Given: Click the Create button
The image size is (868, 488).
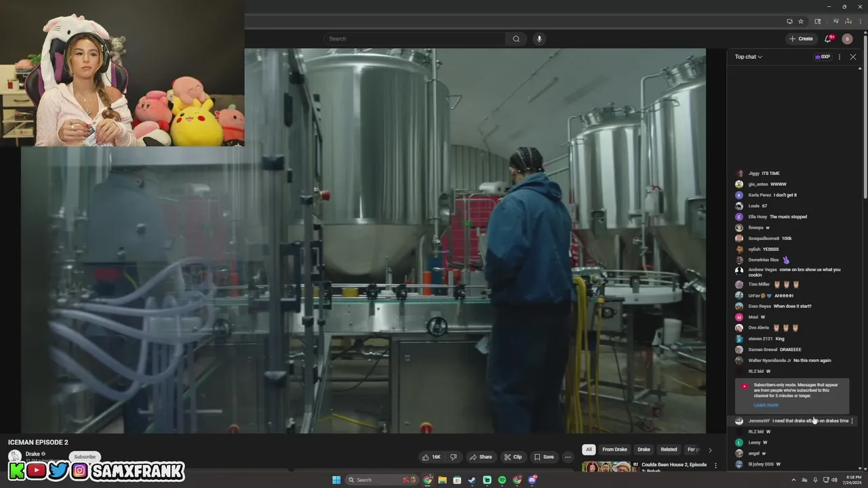Looking at the screenshot, I should click(801, 39).
